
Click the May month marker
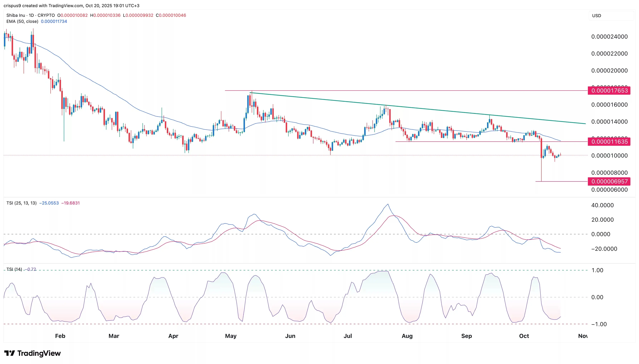[231, 336]
